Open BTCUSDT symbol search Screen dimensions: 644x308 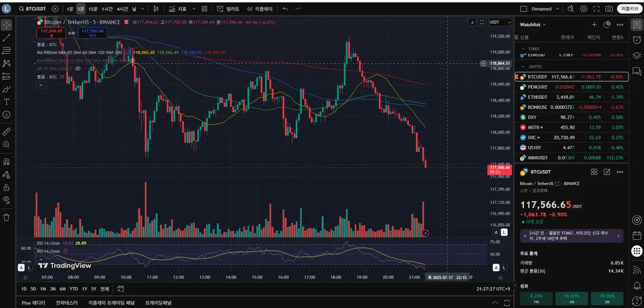click(x=33, y=9)
